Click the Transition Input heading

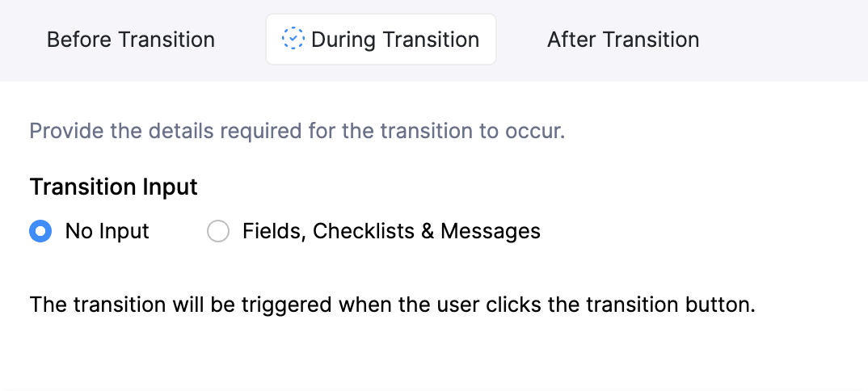114,187
